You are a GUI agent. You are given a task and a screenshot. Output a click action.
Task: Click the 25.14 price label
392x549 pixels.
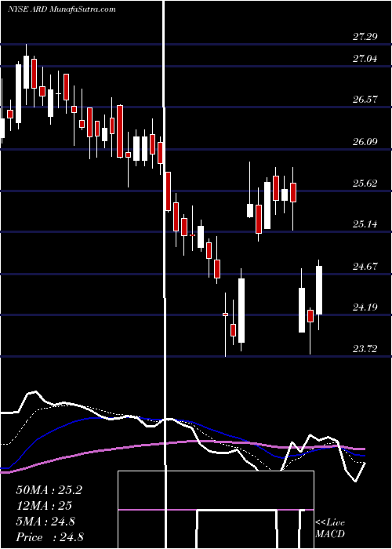365,224
